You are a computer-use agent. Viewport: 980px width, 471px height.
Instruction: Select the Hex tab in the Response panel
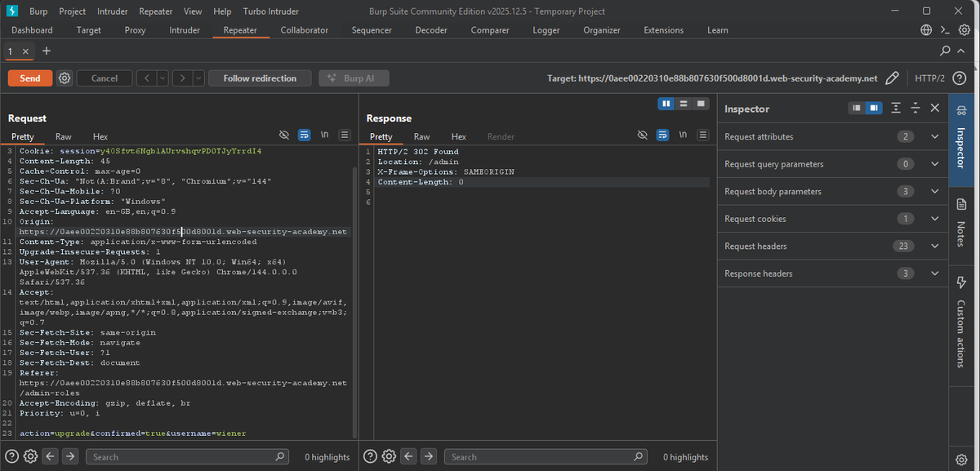point(459,136)
